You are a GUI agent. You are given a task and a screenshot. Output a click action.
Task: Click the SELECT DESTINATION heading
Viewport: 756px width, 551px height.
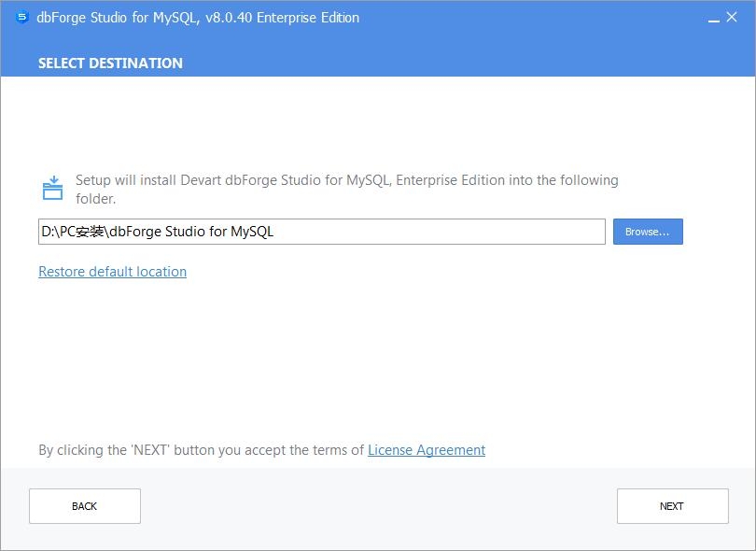(110, 64)
